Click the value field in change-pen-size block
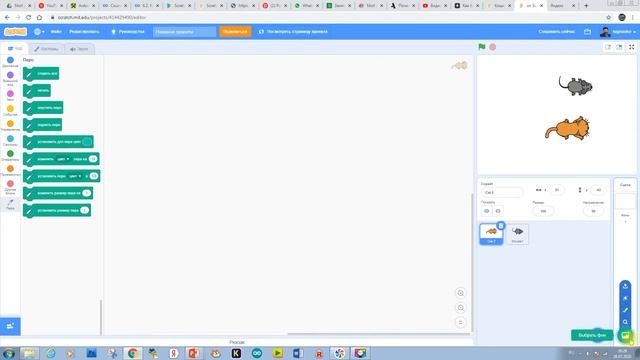Image resolution: width=640 pixels, height=360 pixels. [x=87, y=193]
